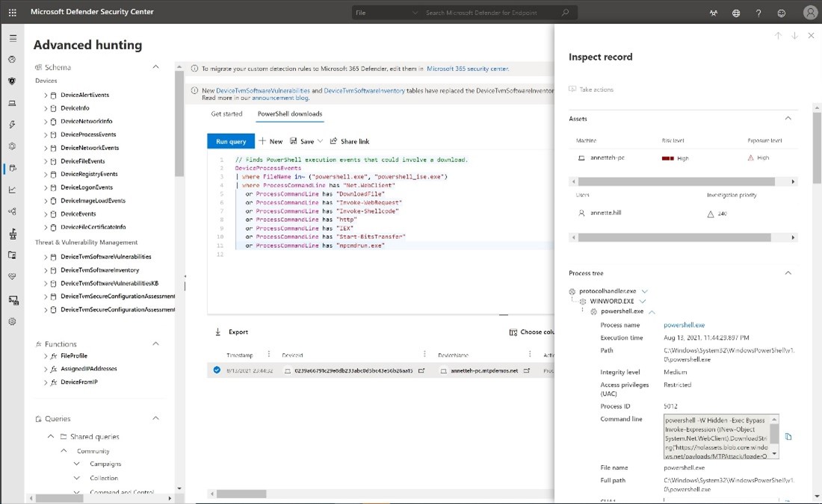Collapse powershell.exe details in process tree

click(652, 312)
